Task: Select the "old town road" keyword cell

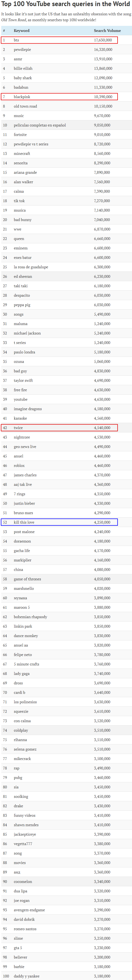Action: (25, 106)
